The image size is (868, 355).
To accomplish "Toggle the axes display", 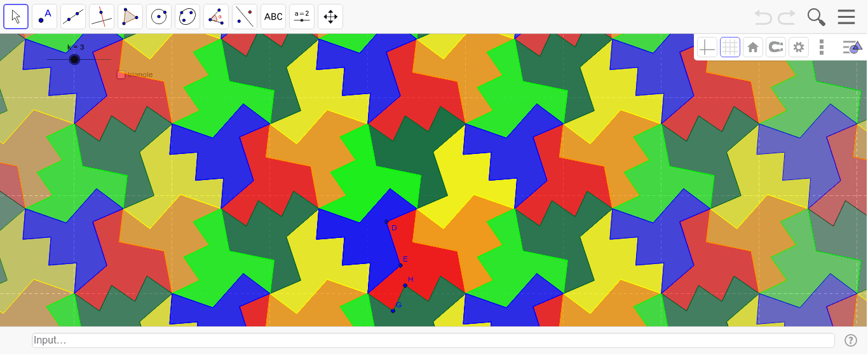I will pos(707,47).
